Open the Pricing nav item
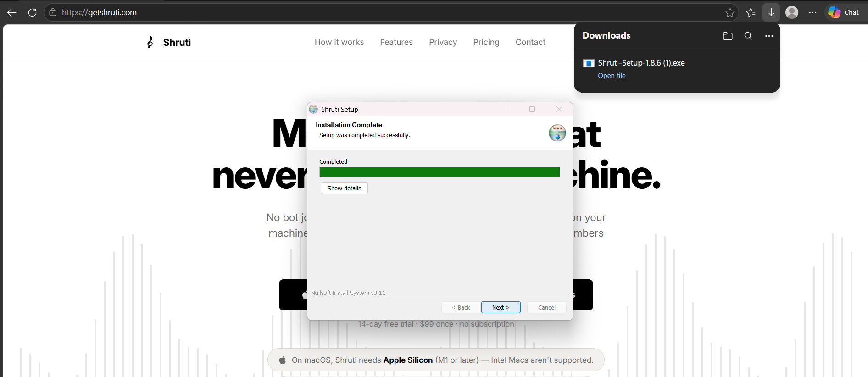Image resolution: width=868 pixels, height=377 pixels. (x=486, y=42)
